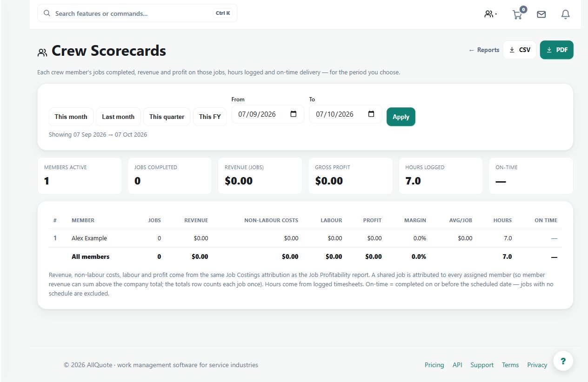Click the Members Active summary card

pyautogui.click(x=80, y=176)
